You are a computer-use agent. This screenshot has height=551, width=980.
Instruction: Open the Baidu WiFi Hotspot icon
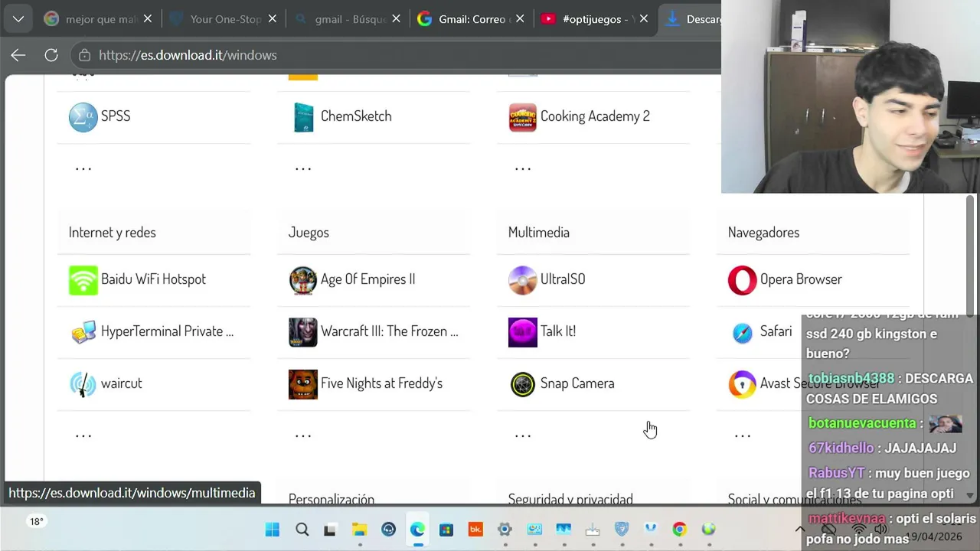(x=83, y=280)
